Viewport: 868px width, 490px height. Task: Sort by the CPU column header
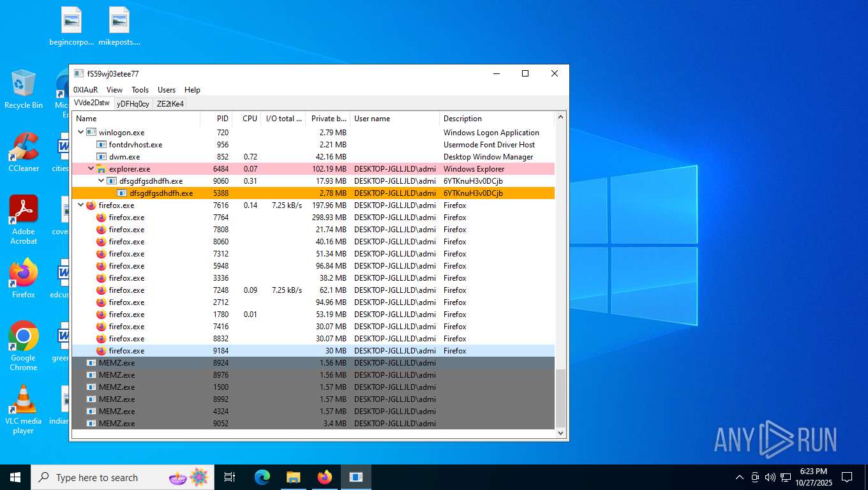pyautogui.click(x=246, y=119)
